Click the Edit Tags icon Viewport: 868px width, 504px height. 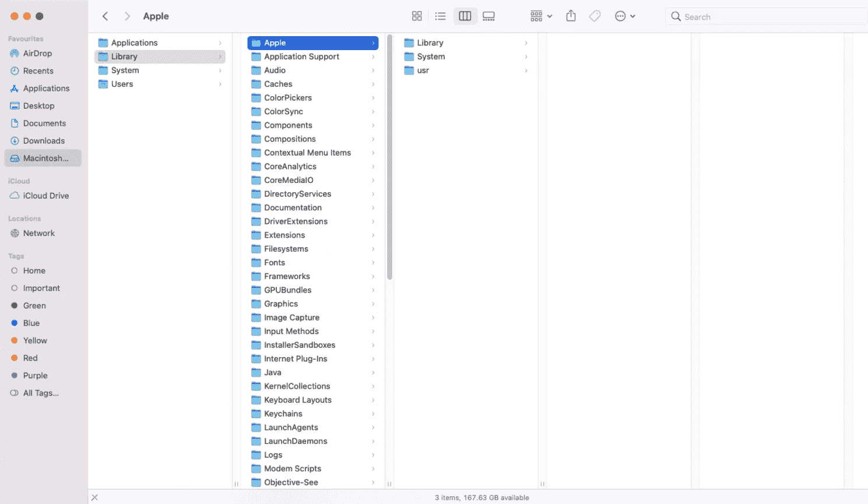click(x=595, y=16)
